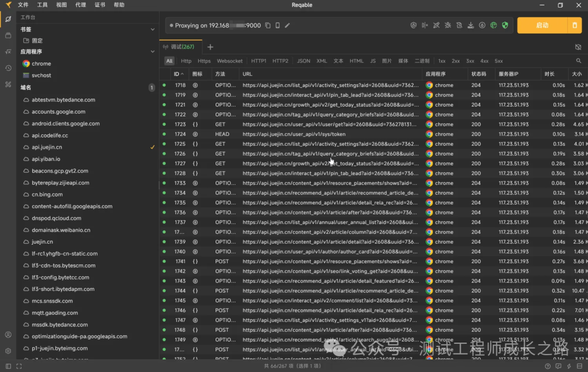This screenshot has height=372, width=588.
Task: Select request row ID 1724 HEAD sys/token
Action: 373,134
